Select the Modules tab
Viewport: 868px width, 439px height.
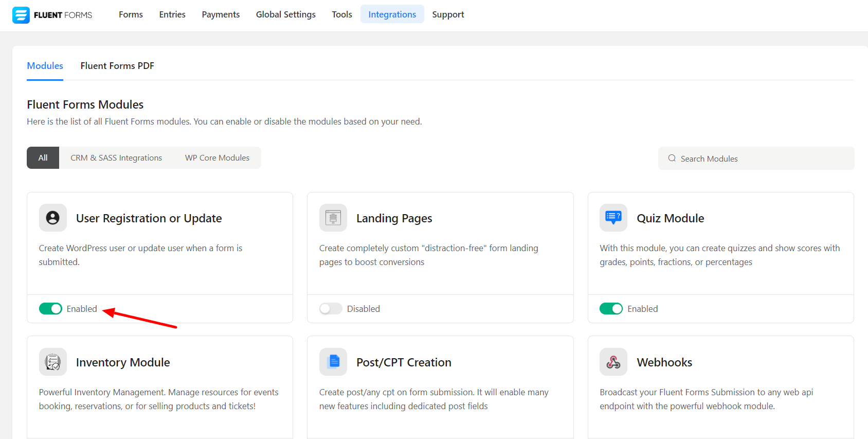[45, 66]
